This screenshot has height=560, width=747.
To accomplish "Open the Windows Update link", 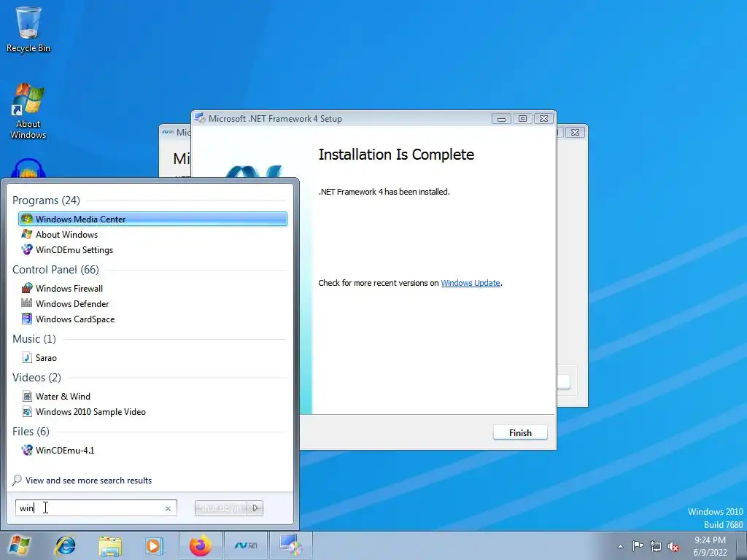I will pos(471,283).
